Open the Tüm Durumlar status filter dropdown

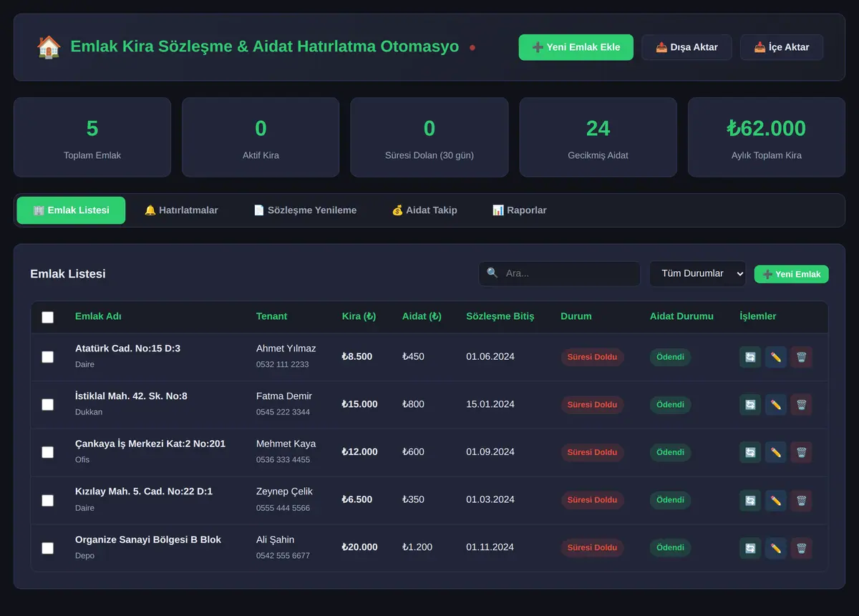(x=697, y=274)
